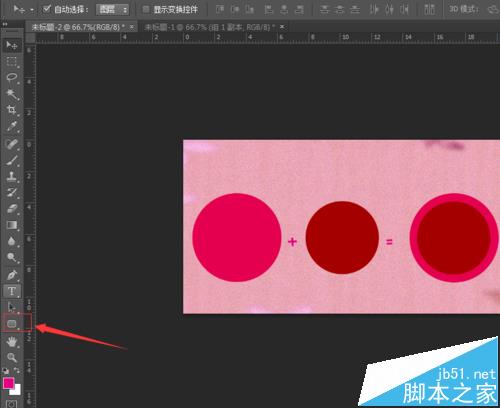
Task: Click the Auto-Align Layers icon
Action: (x=430, y=9)
